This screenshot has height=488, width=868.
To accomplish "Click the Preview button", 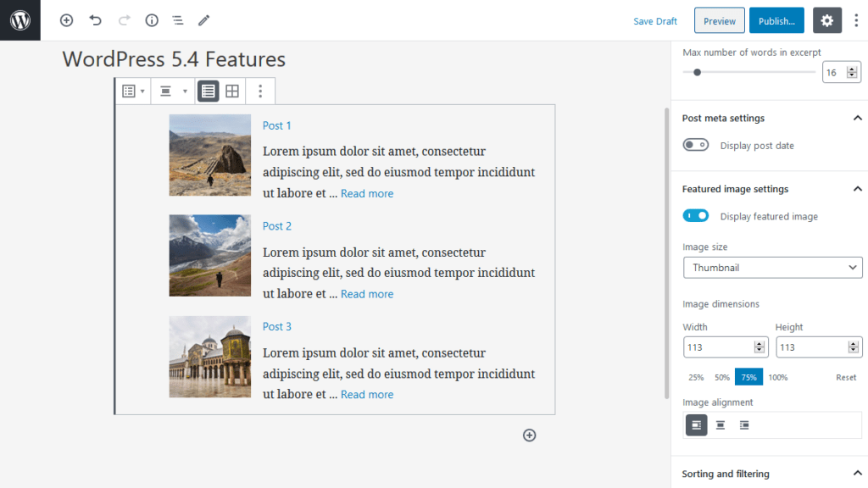I will (719, 20).
